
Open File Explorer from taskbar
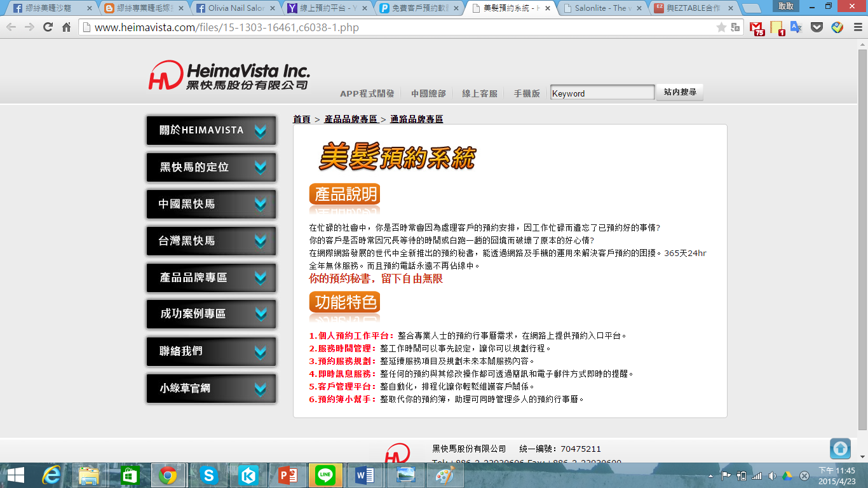tap(90, 475)
